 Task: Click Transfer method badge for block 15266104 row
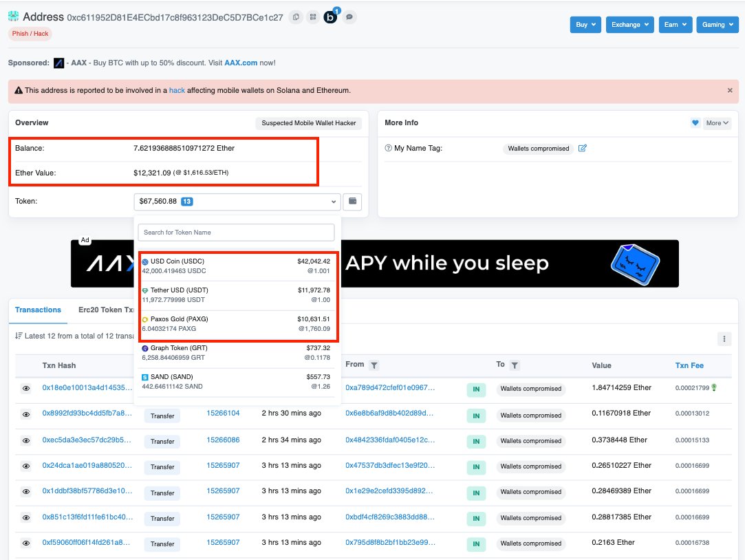tap(162, 416)
